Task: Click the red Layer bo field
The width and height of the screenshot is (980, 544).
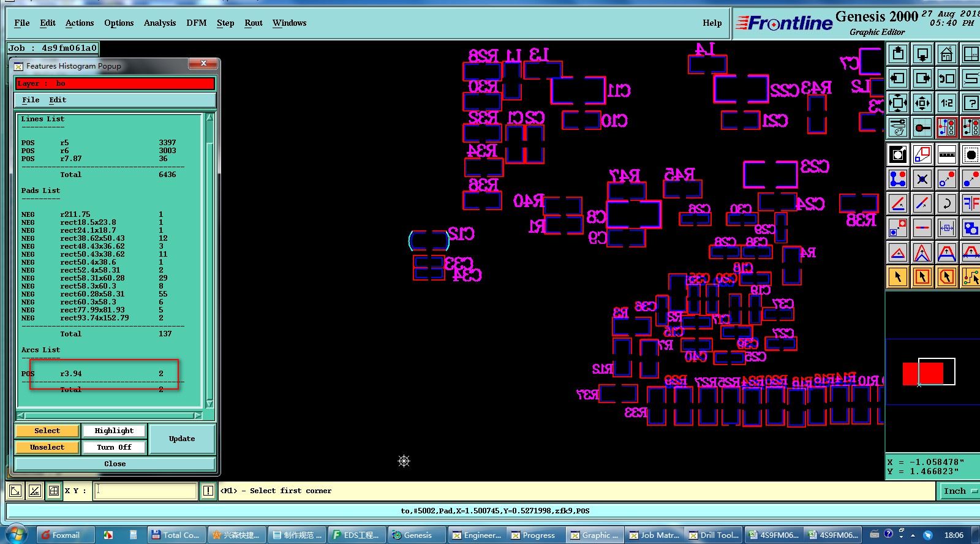Action: point(115,83)
